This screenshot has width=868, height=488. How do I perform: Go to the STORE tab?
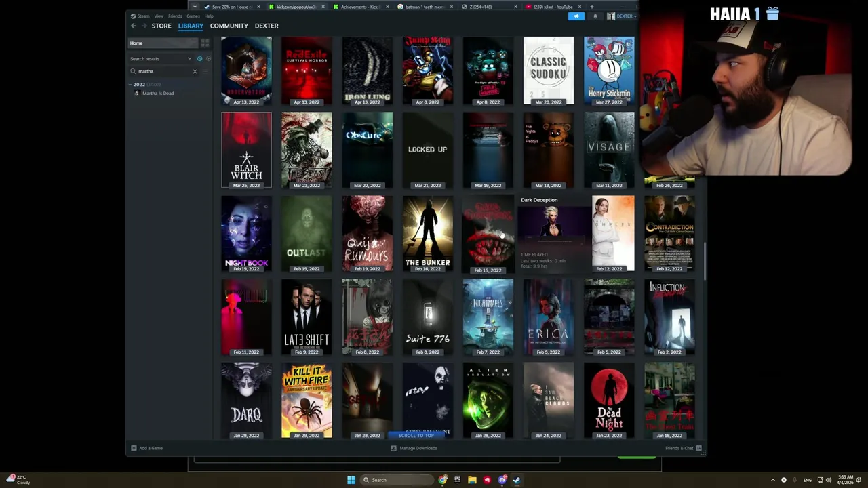tap(161, 26)
